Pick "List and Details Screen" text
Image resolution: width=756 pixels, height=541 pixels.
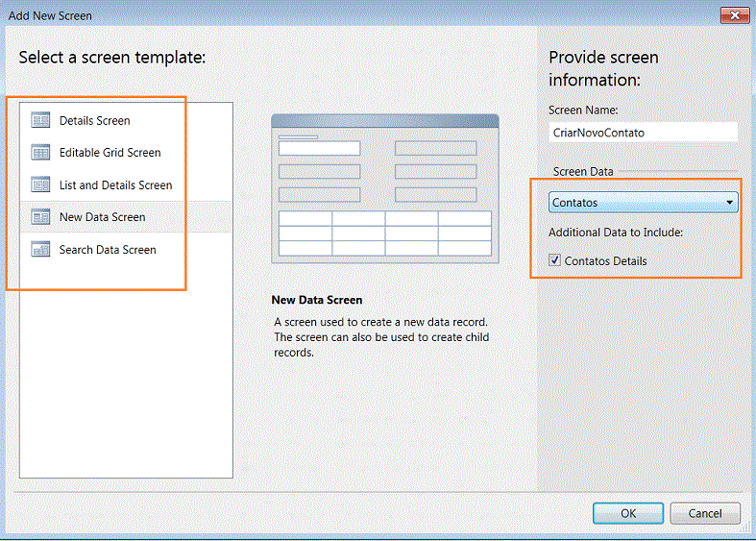tap(115, 185)
